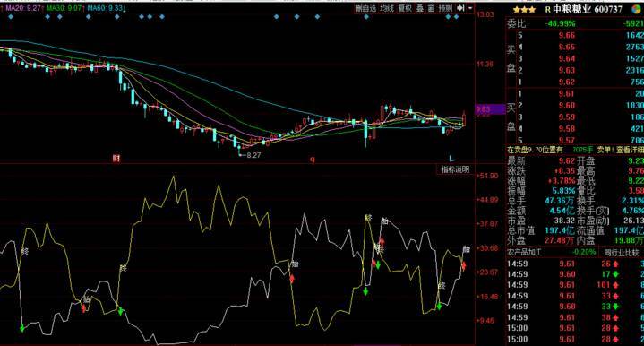Open the 农产品加工 industry sector row
Viewport: 644px width, 346px height.
point(551,252)
